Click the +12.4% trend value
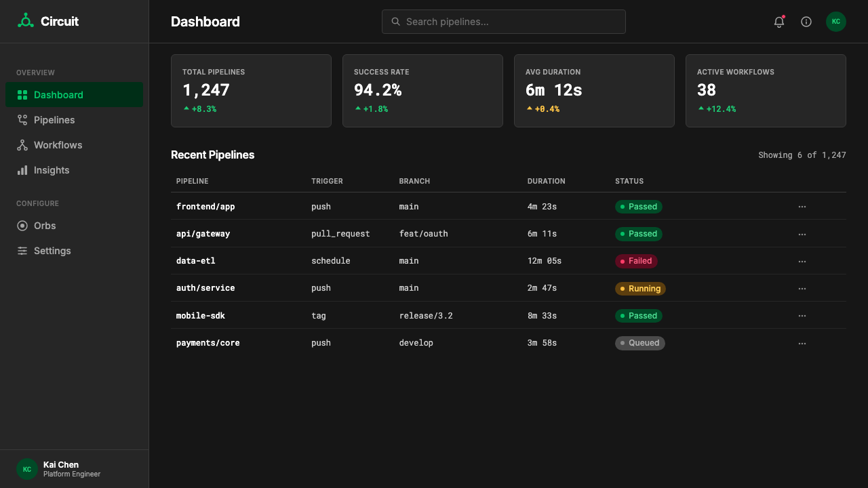The width and height of the screenshot is (868, 488). (x=721, y=109)
